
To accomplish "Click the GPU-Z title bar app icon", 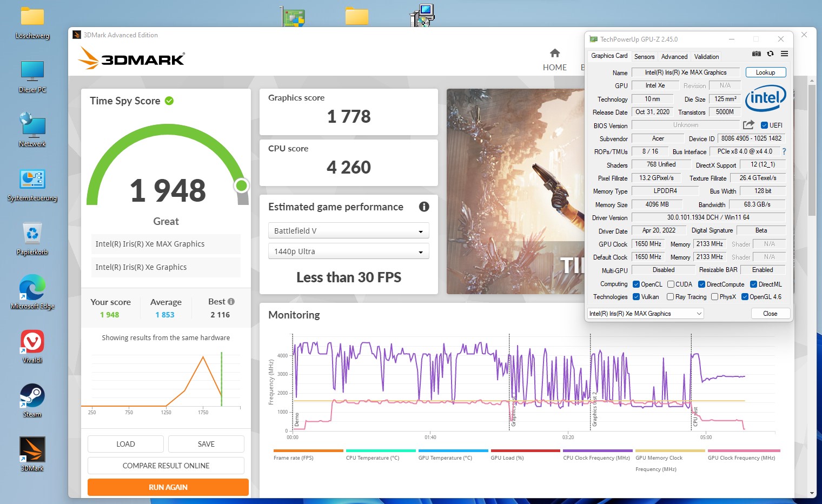I will 593,39.
